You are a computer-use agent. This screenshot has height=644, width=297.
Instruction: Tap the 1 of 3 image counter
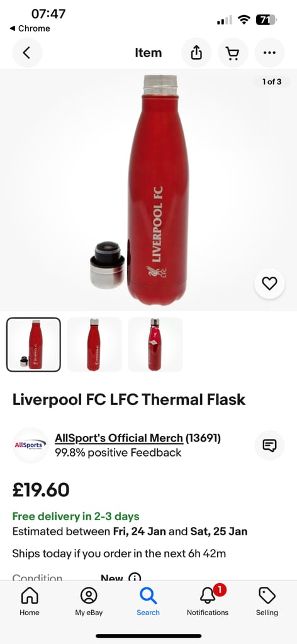coord(272,82)
